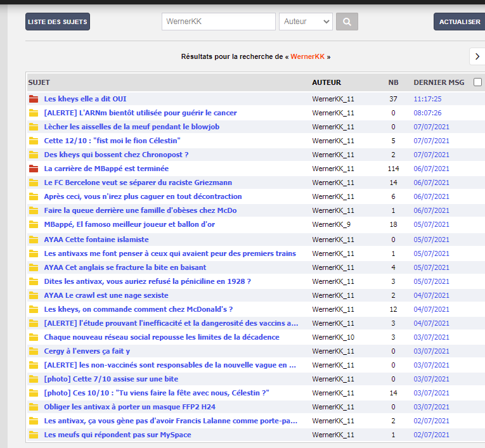The width and height of the screenshot is (485, 448).
Task: Click folder icon of 'Faire la queue' McDo topic
Action: click(x=34, y=210)
